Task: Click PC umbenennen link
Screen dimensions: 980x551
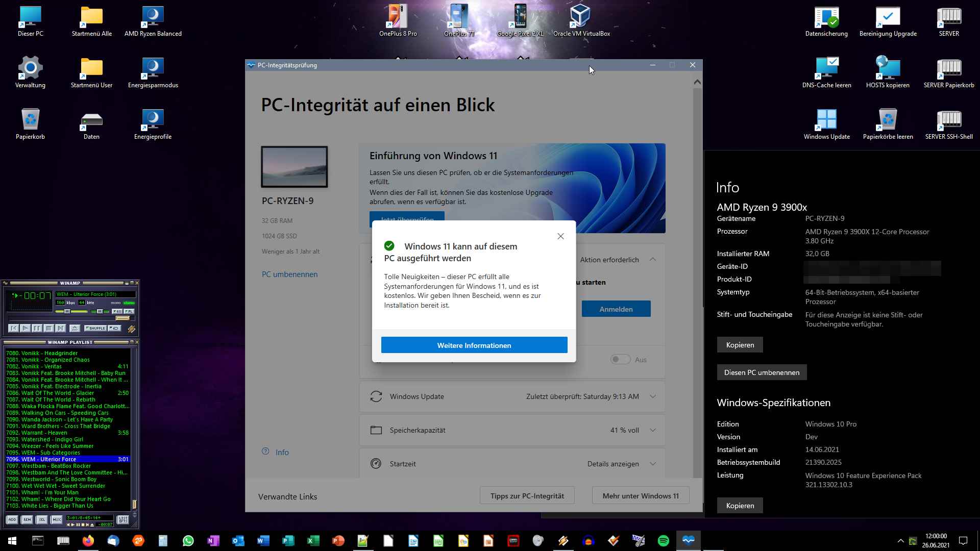Action: tap(289, 274)
